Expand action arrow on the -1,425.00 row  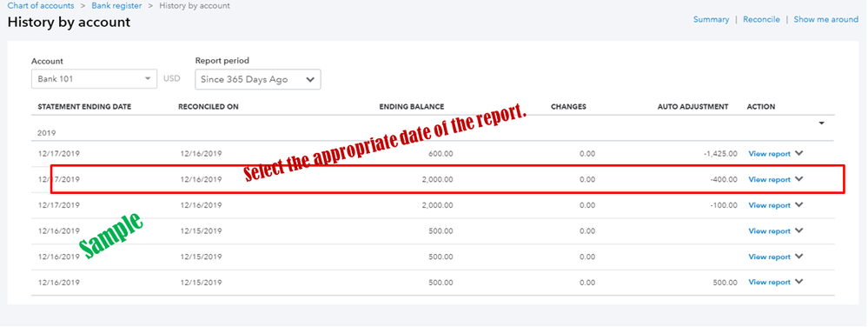tap(798, 154)
